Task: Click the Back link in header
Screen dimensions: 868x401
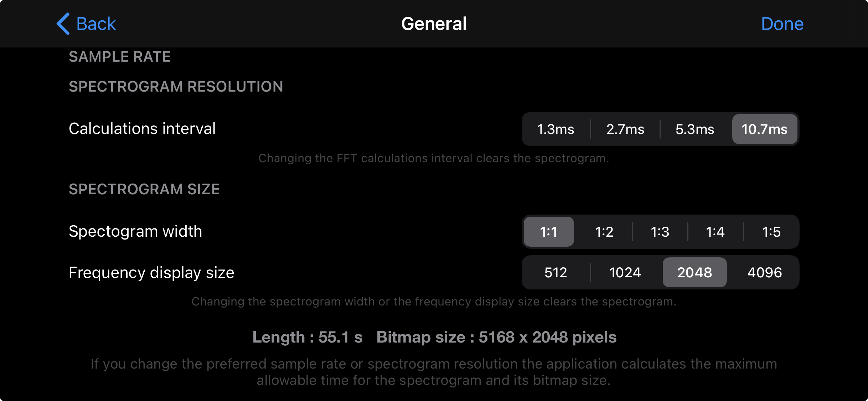Action: (x=86, y=24)
